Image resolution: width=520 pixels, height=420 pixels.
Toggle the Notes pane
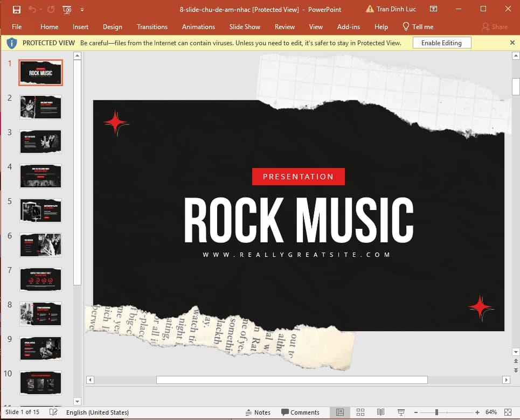coord(258,412)
